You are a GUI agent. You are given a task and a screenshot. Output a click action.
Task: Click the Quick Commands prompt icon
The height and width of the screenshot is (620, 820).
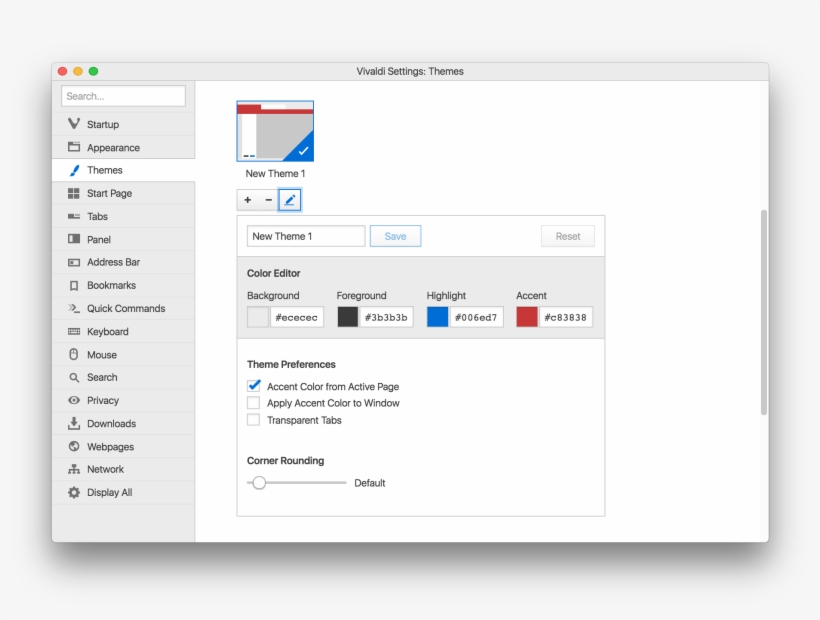tap(74, 308)
